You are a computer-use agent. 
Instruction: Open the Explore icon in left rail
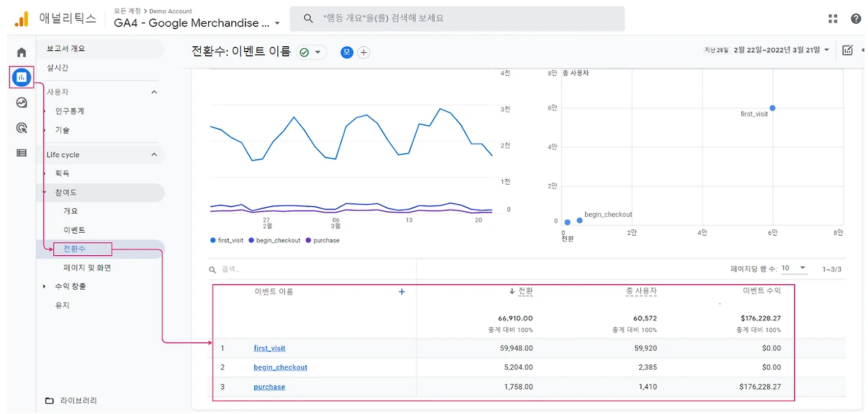pos(22,102)
